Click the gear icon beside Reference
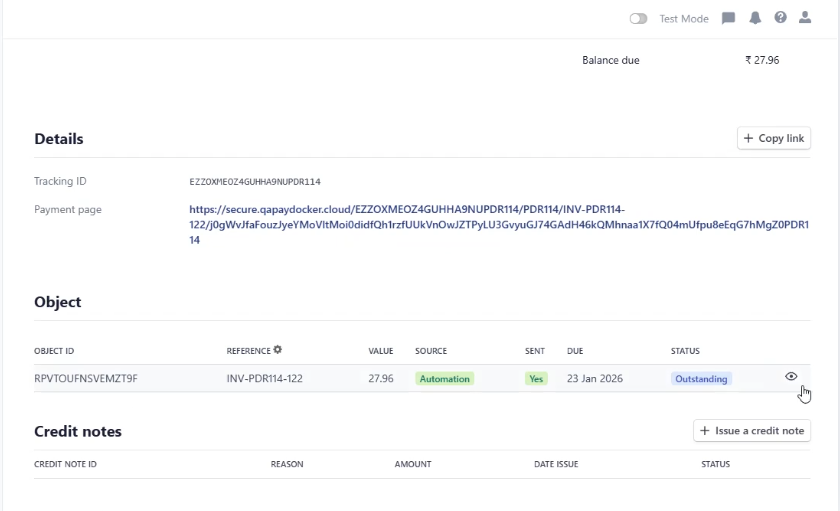Screen dimensions: 840x511 click(278, 350)
